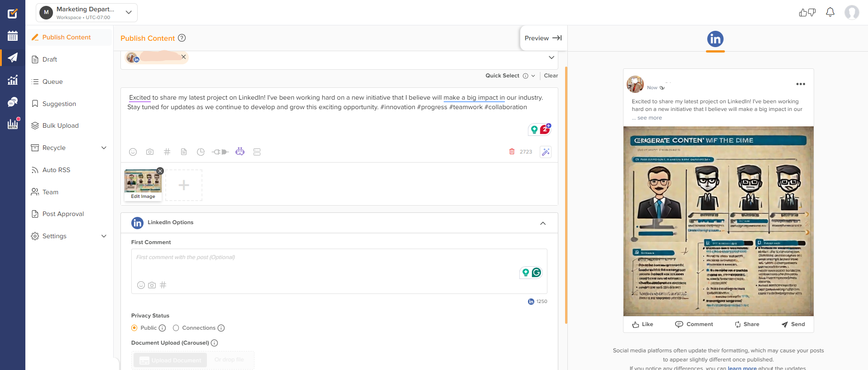Remove the selected LinkedIn account chip
The height and width of the screenshot is (370, 868).
(183, 57)
